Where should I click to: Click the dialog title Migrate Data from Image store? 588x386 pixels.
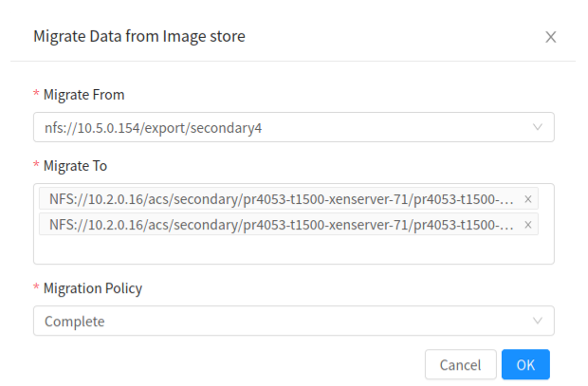[x=139, y=36]
